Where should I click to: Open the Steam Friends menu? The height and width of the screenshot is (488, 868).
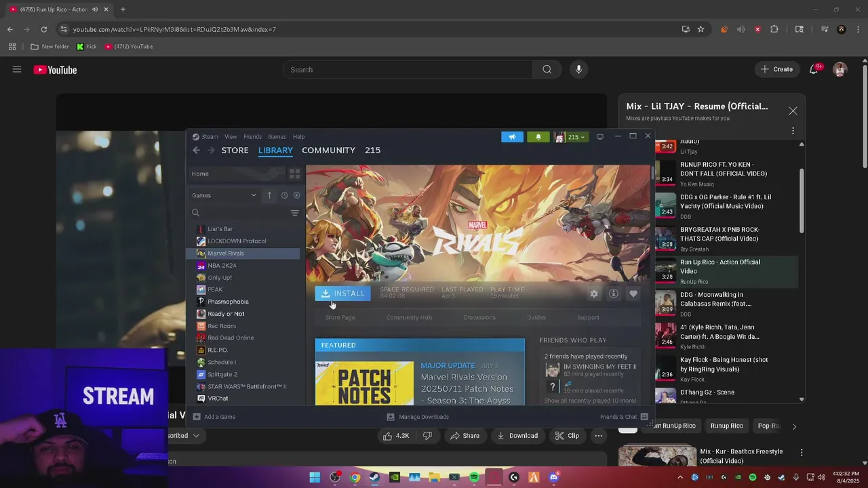[x=252, y=137]
